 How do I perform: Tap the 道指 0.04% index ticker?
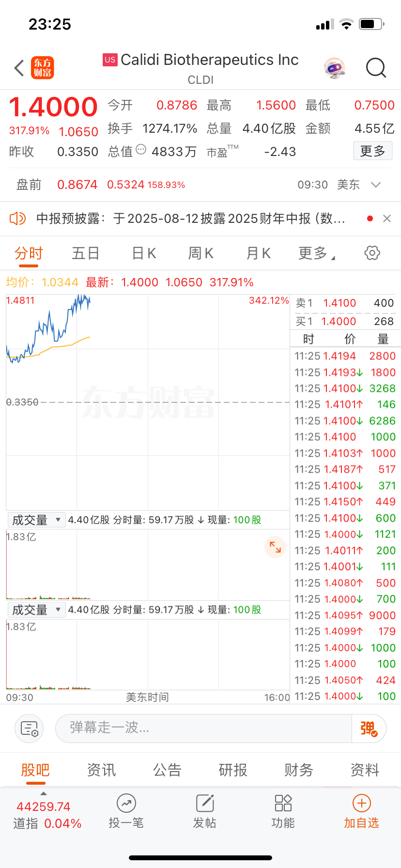pos(47,823)
